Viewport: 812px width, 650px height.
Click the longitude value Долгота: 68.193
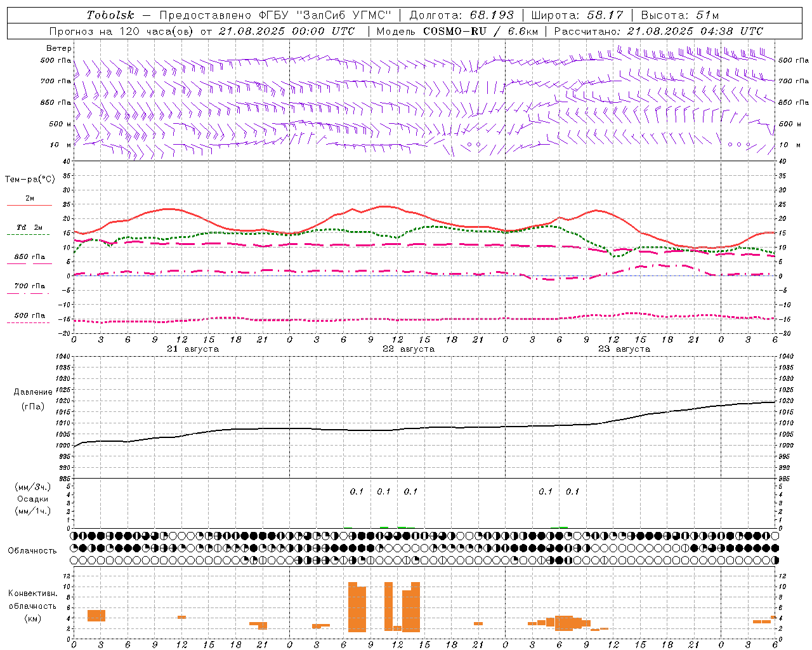tap(462, 15)
